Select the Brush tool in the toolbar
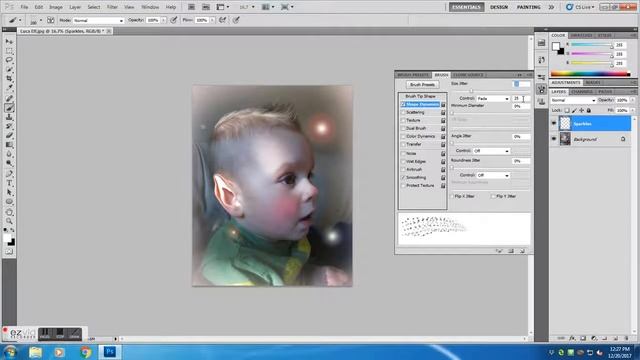This screenshot has width=640, height=360. click(x=9, y=108)
